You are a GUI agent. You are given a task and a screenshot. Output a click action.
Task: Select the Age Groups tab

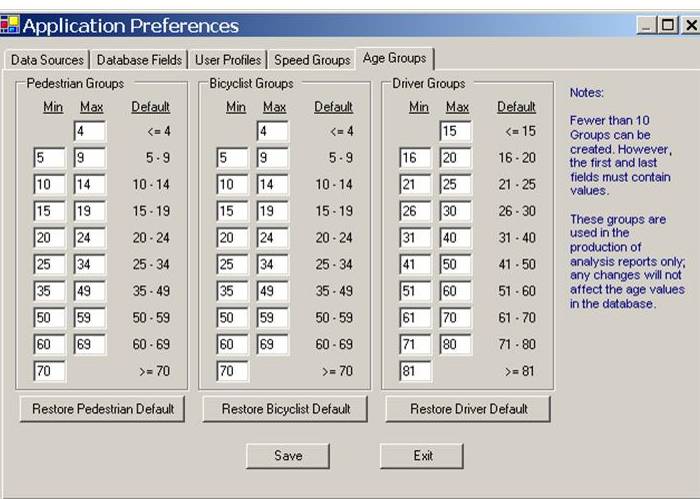[394, 58]
